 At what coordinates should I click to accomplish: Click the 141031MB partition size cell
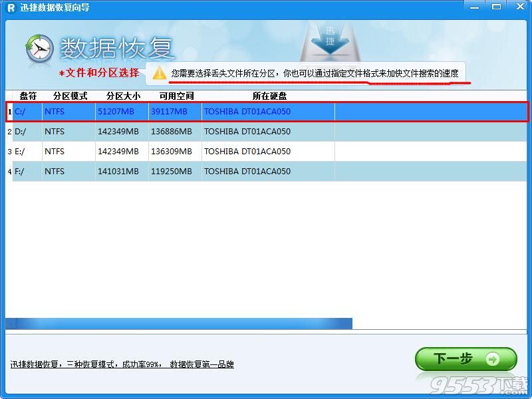coord(122,172)
